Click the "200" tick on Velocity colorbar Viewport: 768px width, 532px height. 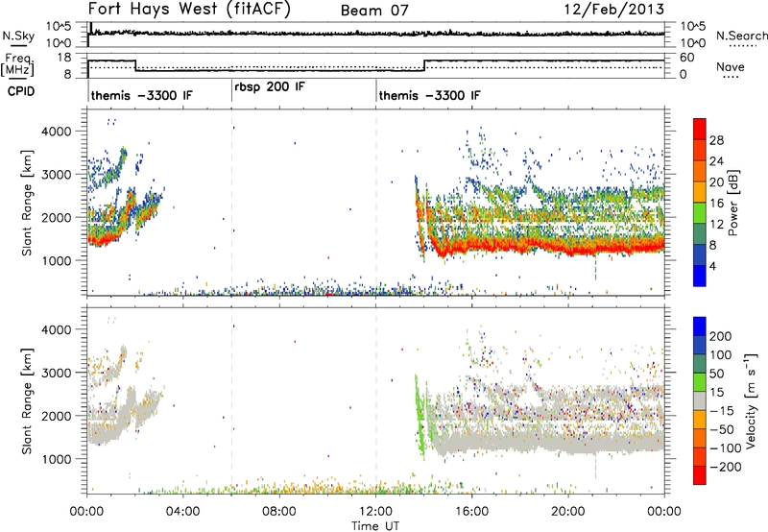pos(721,336)
